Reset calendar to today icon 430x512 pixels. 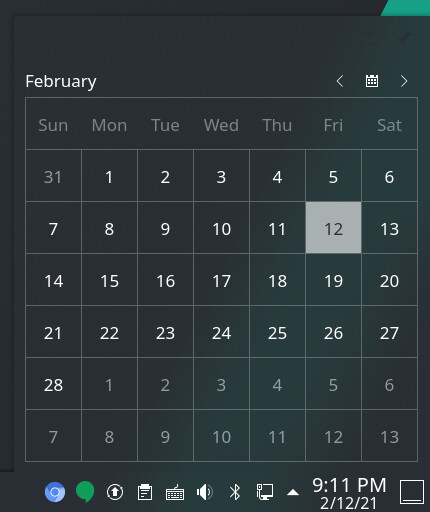click(x=372, y=81)
